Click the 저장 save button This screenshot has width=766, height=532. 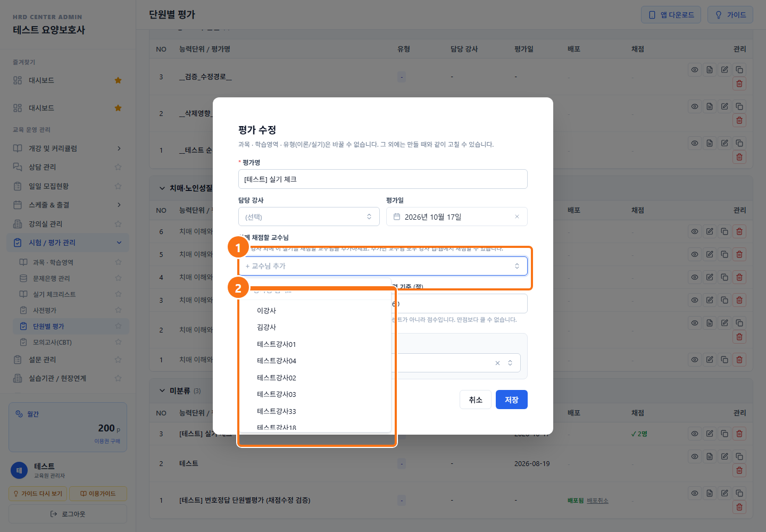click(x=512, y=400)
